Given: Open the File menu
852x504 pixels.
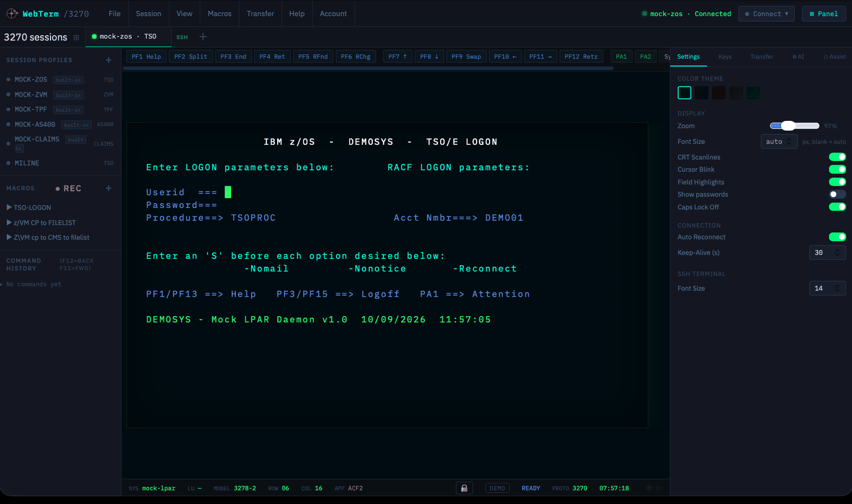Looking at the screenshot, I should (x=115, y=14).
